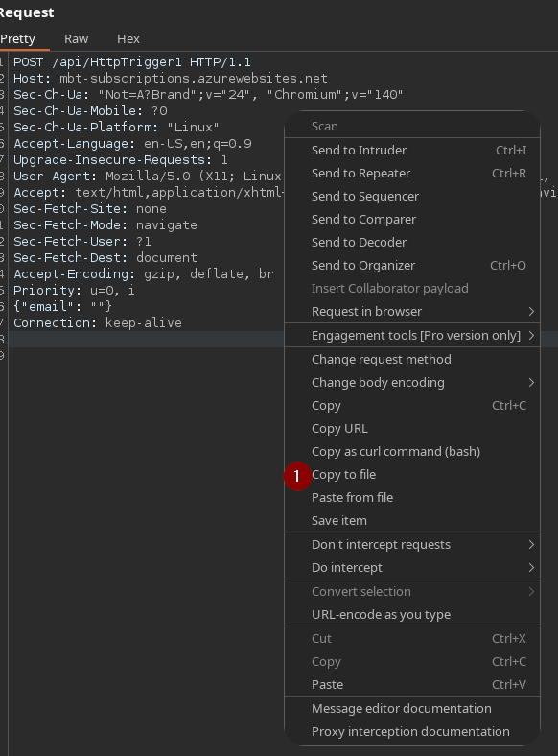558x756 pixels.
Task: Select Paste from file
Action: 412,497
